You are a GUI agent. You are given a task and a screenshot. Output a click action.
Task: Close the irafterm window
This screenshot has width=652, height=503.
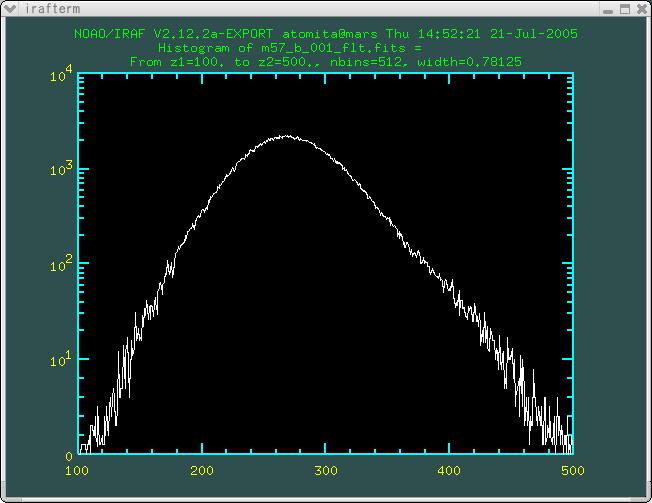pos(642,9)
